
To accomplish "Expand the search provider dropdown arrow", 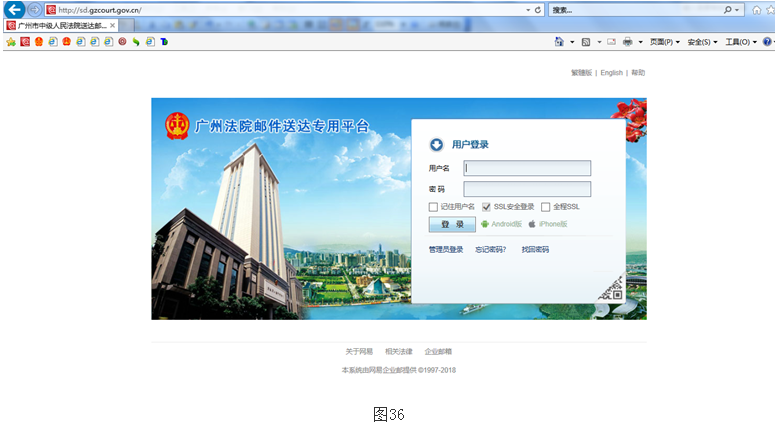I will click(x=737, y=10).
